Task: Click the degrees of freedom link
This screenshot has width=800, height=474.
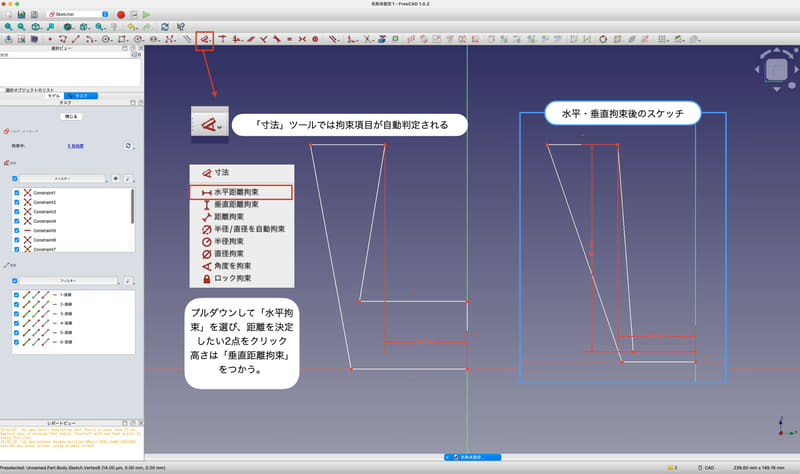Action: tap(76, 146)
